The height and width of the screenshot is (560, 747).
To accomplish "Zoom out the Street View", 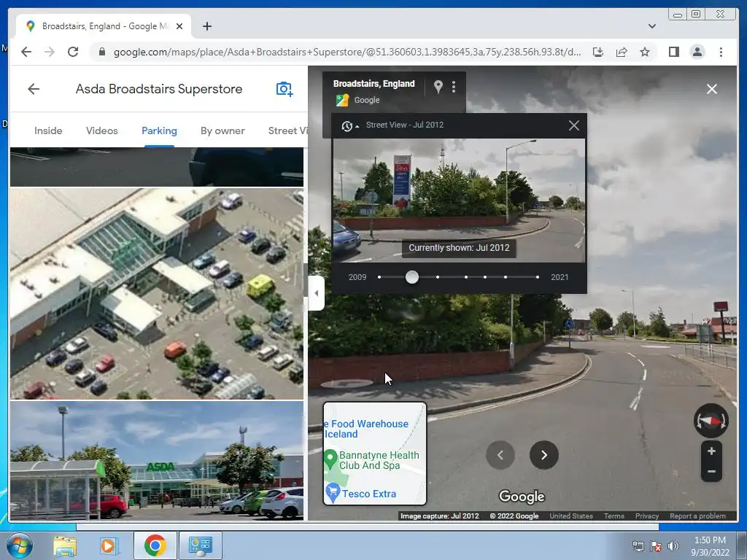I will click(x=711, y=472).
